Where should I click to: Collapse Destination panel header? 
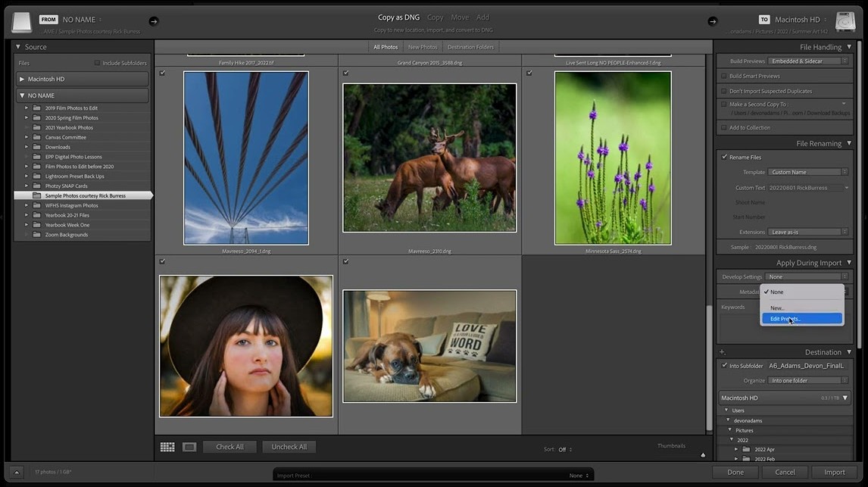[x=849, y=352]
